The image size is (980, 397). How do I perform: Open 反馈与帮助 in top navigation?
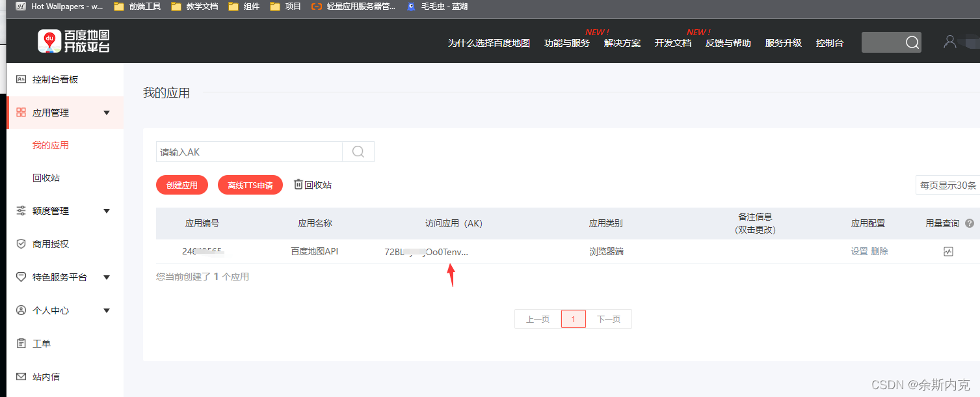coord(728,43)
